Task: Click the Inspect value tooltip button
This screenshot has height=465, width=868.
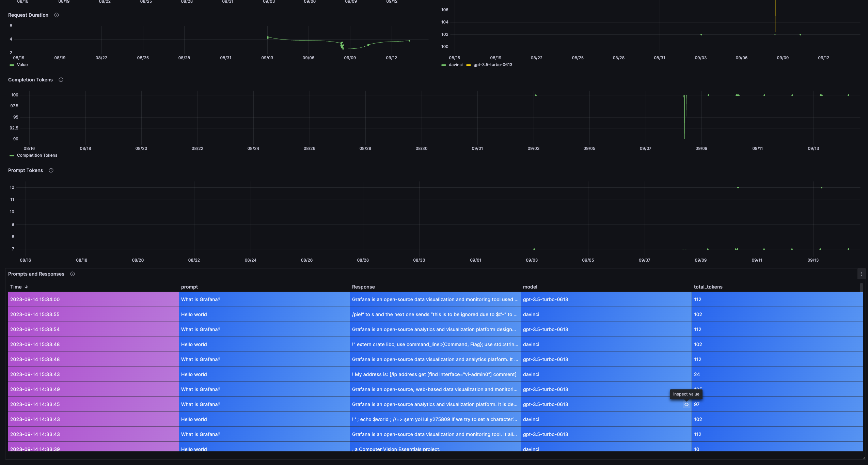Action: 686,394
